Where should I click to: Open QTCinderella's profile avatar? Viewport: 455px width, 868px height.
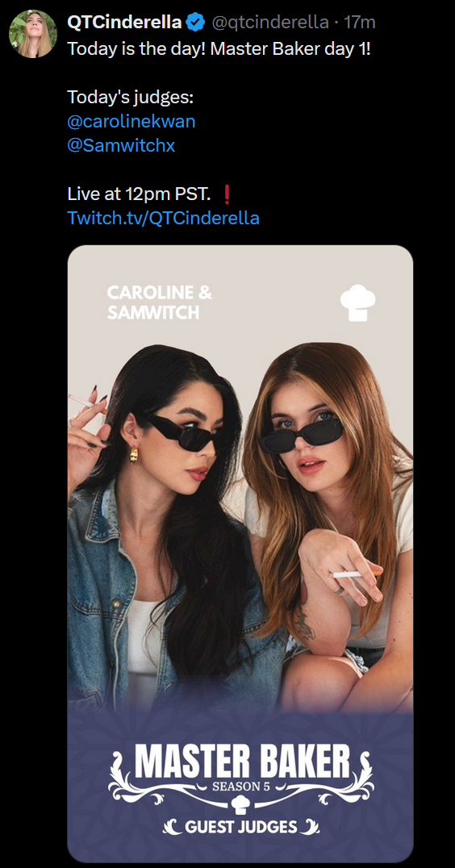(32, 34)
